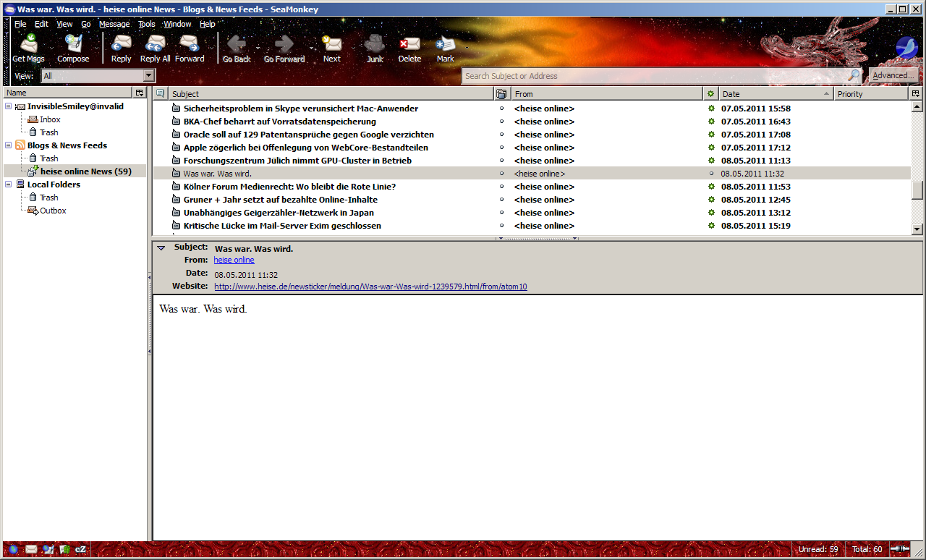The image size is (926, 560).
Task: Click the Advanced... search button
Action: click(893, 75)
